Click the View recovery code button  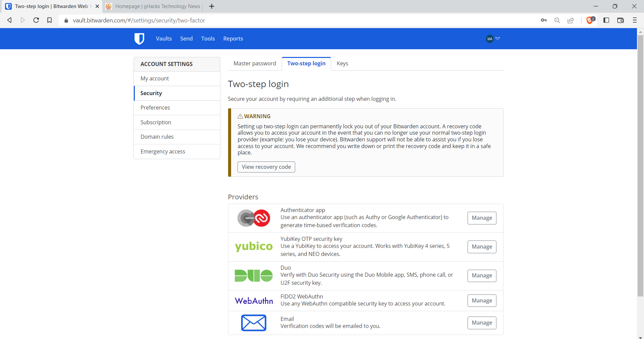(x=266, y=167)
